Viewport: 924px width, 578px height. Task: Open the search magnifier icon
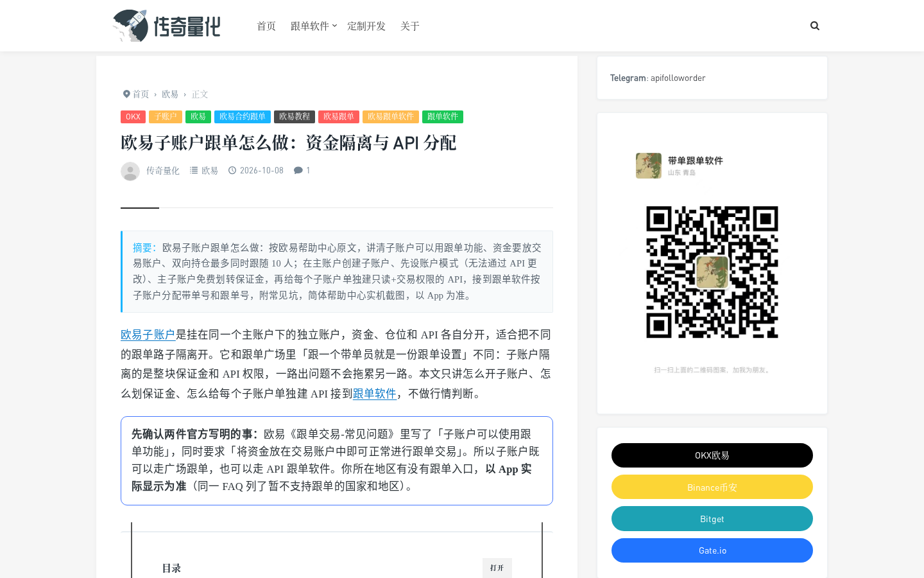(815, 26)
